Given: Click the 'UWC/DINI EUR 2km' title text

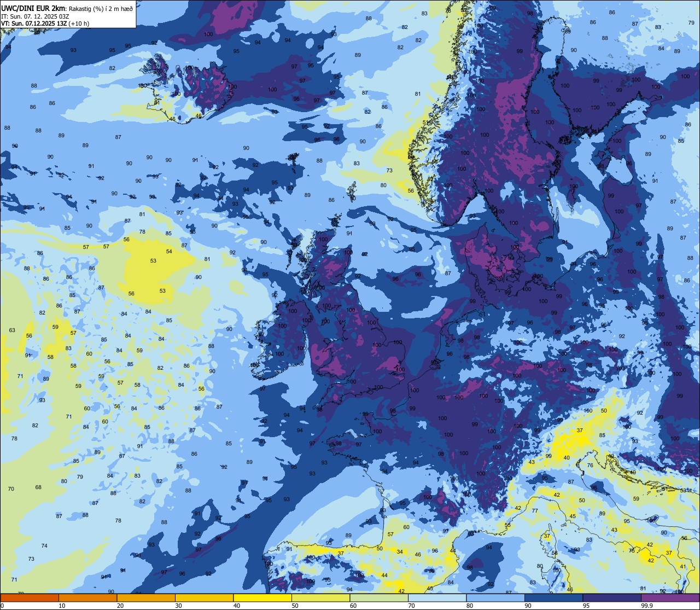Looking at the screenshot, I should coord(33,8).
